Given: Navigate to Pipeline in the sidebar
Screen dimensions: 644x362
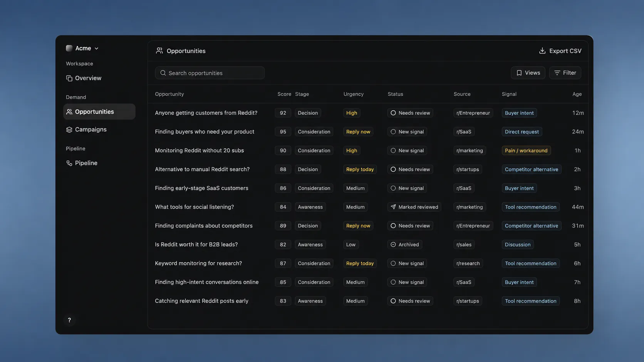Looking at the screenshot, I should click(x=99, y=163).
